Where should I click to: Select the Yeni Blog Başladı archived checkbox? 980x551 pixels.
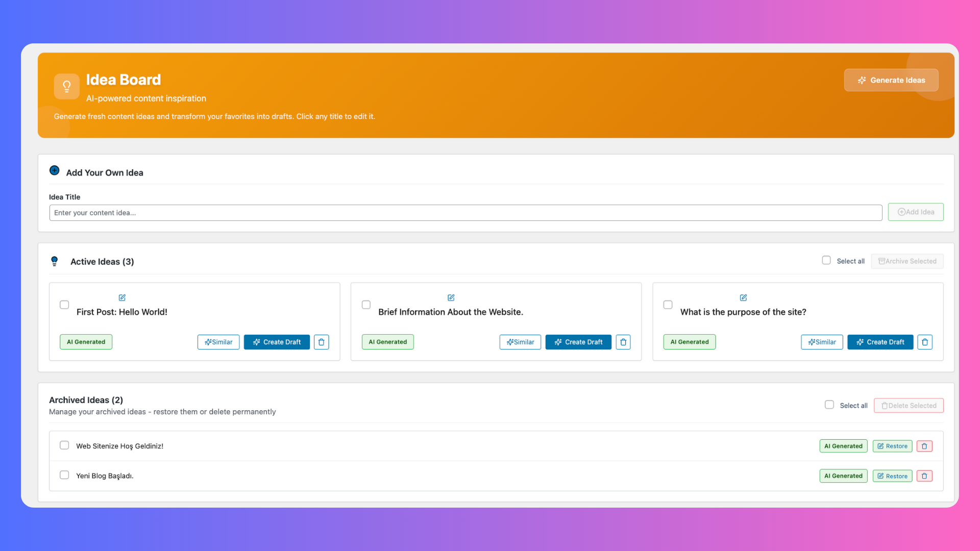pyautogui.click(x=64, y=475)
